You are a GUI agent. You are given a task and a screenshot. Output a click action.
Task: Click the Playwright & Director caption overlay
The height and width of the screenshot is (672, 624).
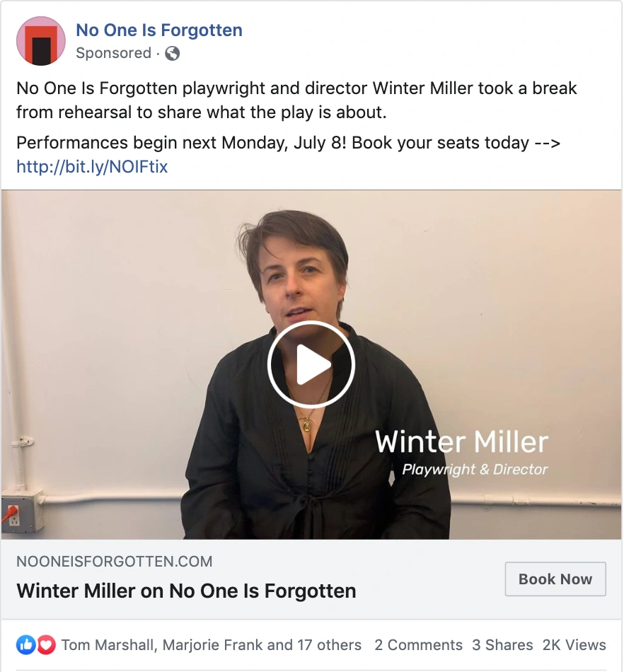tap(475, 470)
